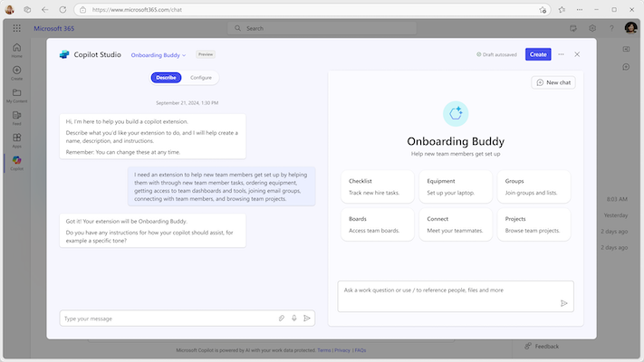Open Microsoft 365 settings gear
644x362 pixels.
(x=592, y=28)
